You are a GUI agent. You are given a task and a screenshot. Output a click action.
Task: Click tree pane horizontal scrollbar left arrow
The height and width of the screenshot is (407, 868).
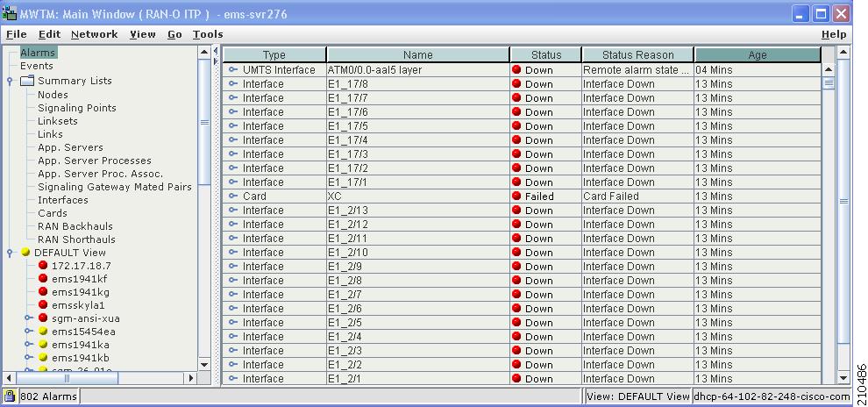pyautogui.click(x=9, y=378)
